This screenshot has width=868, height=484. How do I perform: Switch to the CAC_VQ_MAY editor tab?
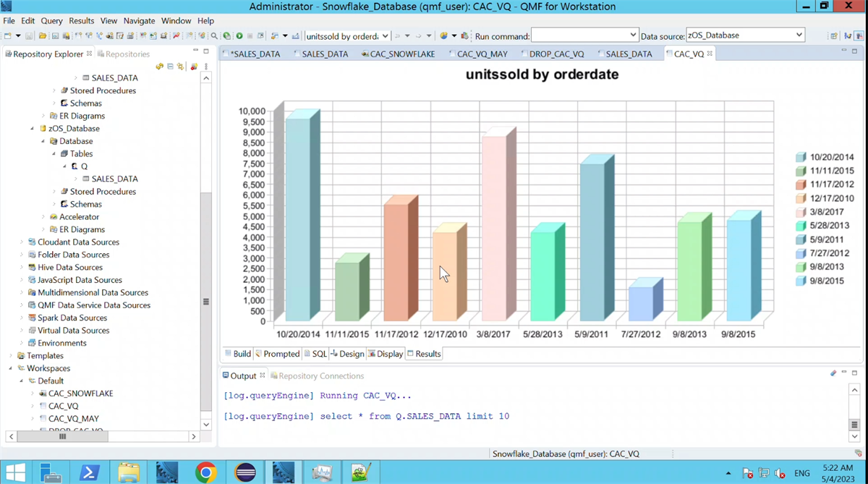477,54
